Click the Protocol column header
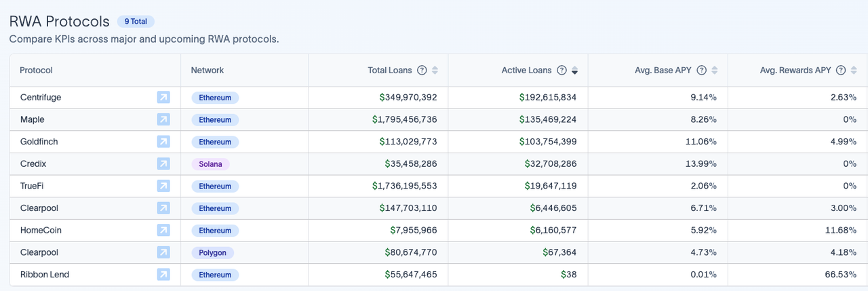 [x=36, y=71]
